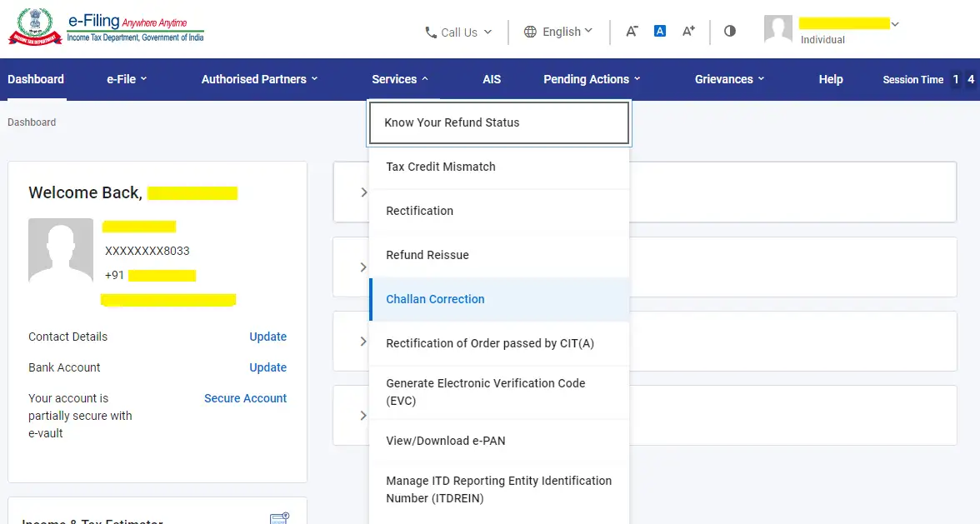Click the welcome card profile picture
Viewport: 980px width, 524px height.
point(61,251)
